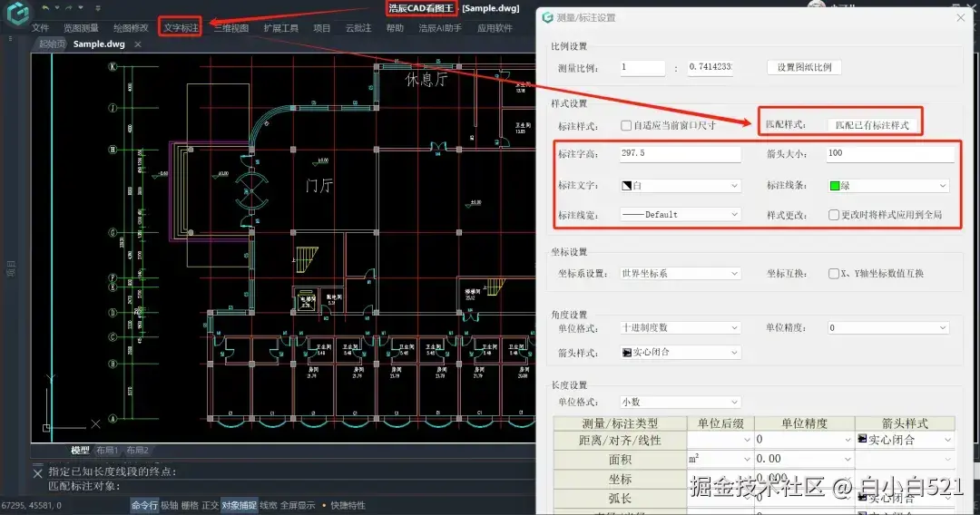Open the 项目 menu

click(322, 28)
